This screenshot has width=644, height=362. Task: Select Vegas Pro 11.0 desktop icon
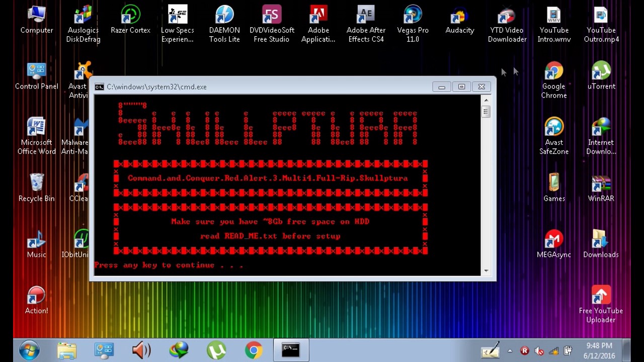[413, 24]
